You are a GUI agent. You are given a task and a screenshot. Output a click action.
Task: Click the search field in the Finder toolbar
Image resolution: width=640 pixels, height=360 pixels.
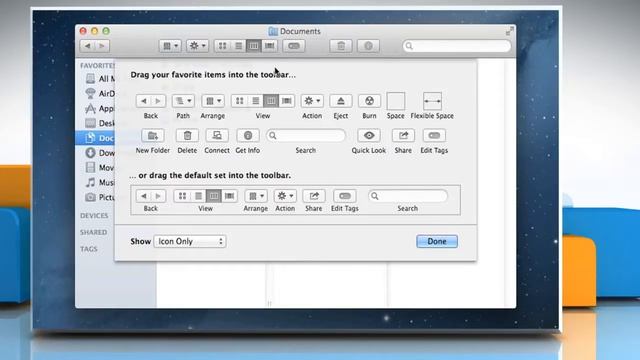point(457,46)
